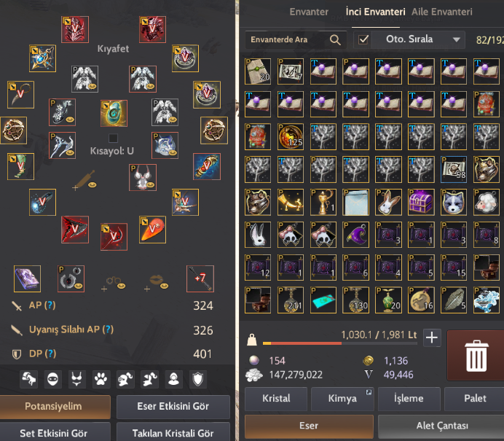Screen dimensions: 504x441
Task: Click the search magnifier icon
Action: coord(335,39)
